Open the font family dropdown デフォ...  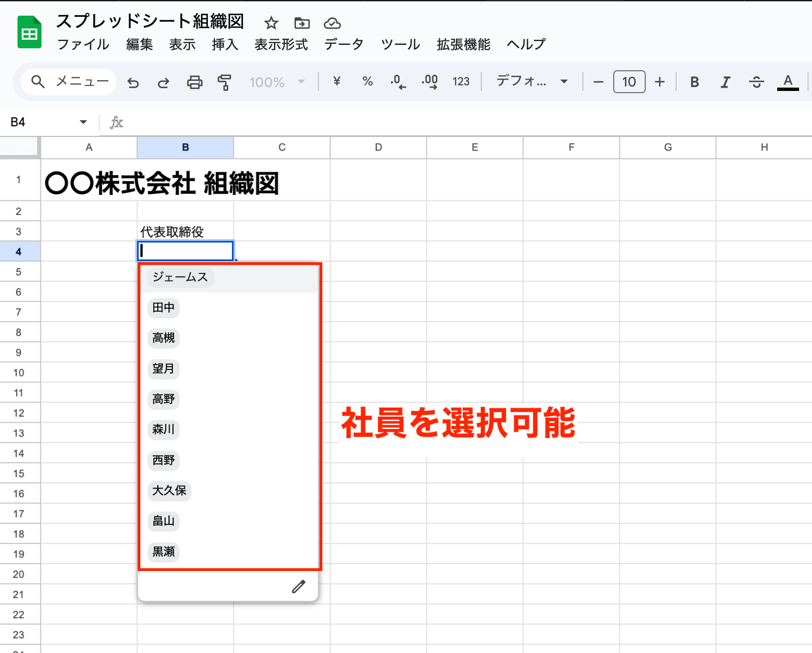click(x=530, y=81)
